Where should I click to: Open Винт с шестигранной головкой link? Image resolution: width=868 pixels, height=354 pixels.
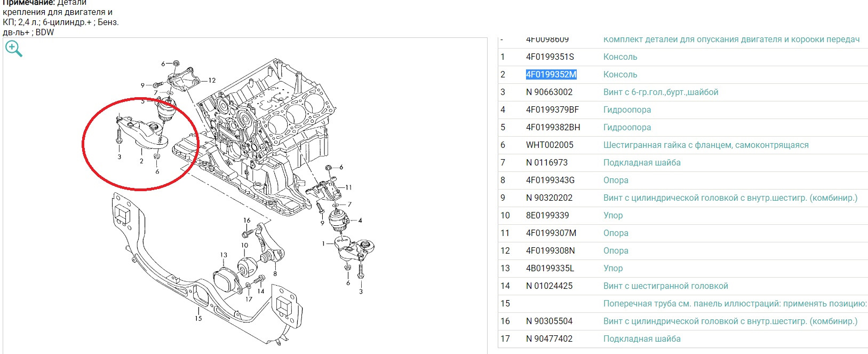click(665, 286)
